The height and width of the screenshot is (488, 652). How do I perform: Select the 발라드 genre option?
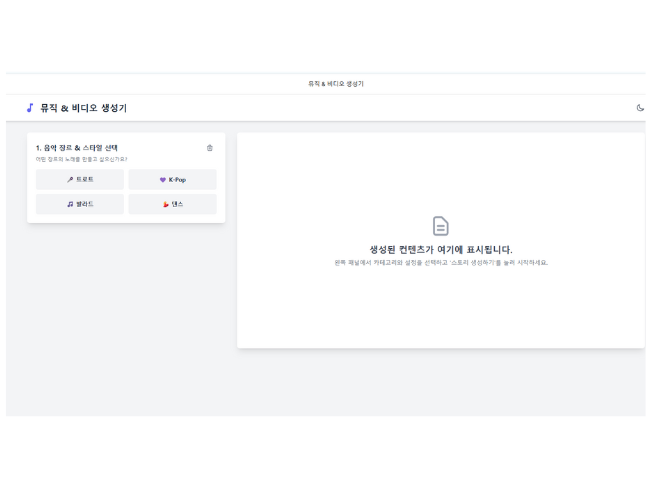click(x=80, y=204)
